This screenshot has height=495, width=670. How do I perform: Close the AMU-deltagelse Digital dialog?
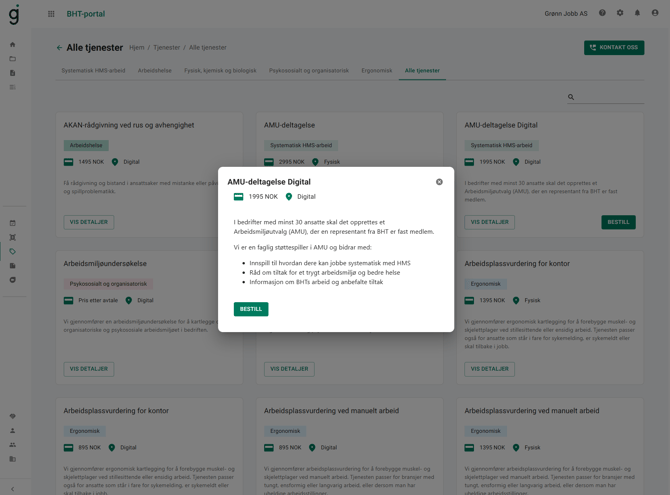tap(439, 182)
